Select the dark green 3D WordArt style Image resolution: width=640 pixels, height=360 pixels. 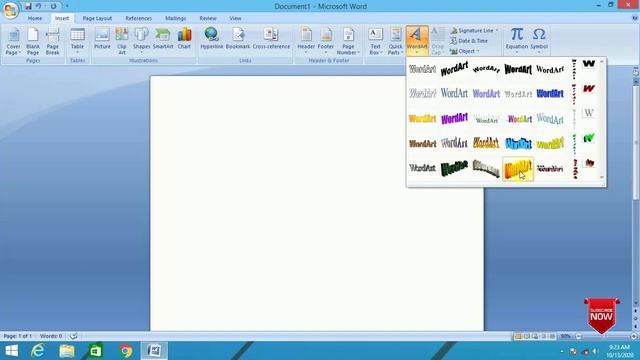(x=454, y=168)
